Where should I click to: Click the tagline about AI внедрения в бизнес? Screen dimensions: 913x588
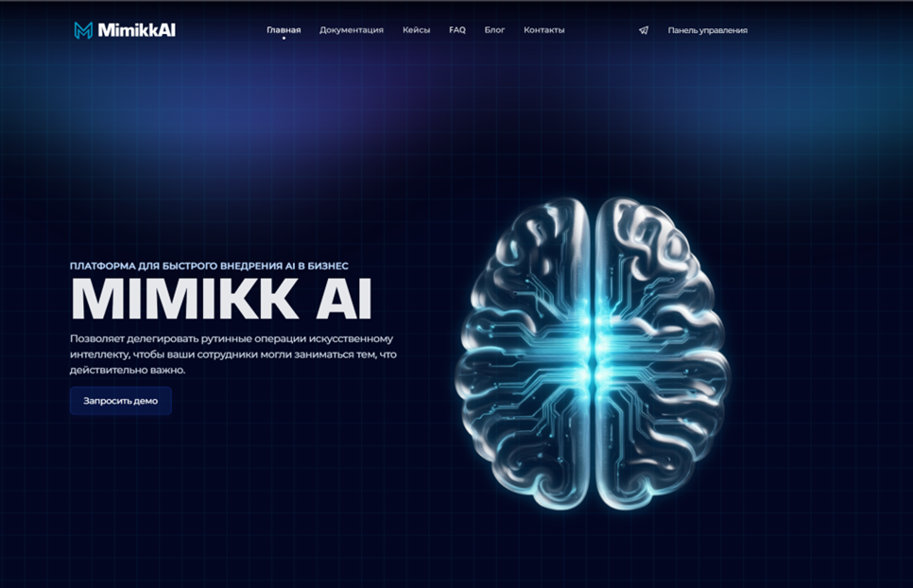tap(208, 267)
